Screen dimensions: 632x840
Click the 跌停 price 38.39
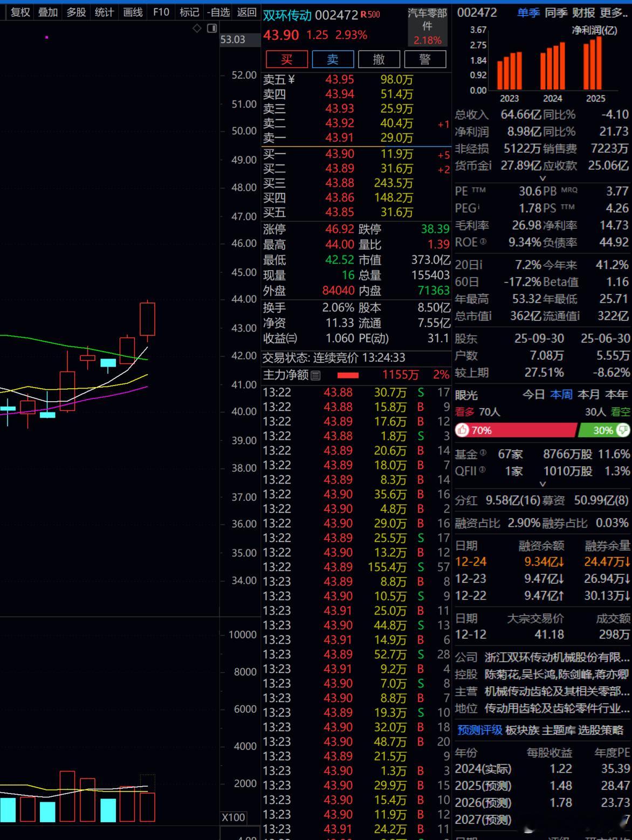point(435,229)
